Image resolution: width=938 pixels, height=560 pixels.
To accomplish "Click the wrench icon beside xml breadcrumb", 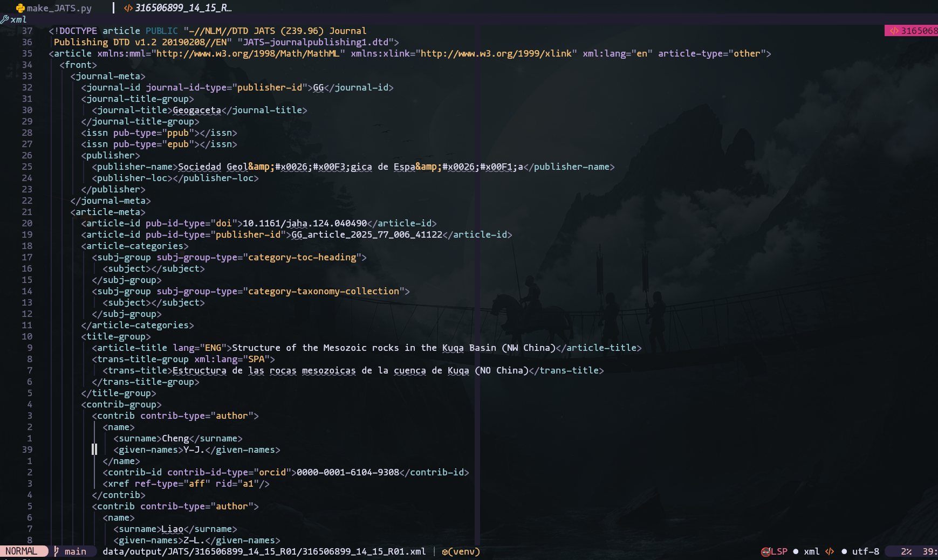I will click(5, 19).
